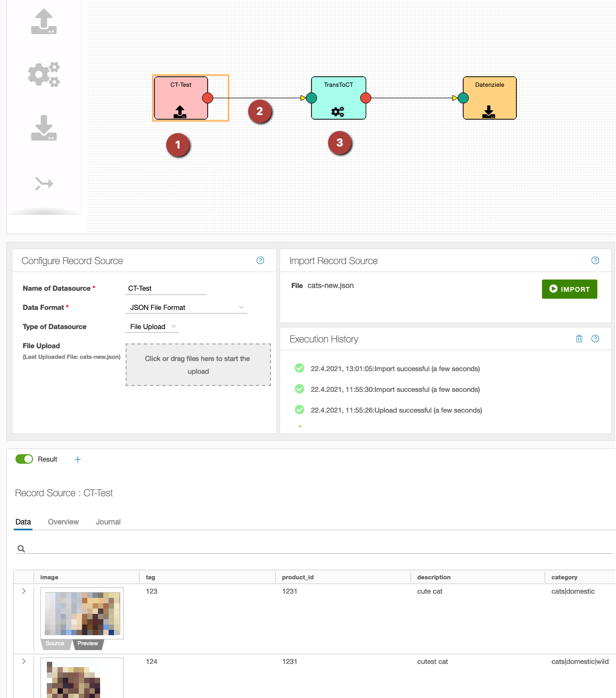Expand the row with tag 123
Screen dimensions: 616x698
24,591
